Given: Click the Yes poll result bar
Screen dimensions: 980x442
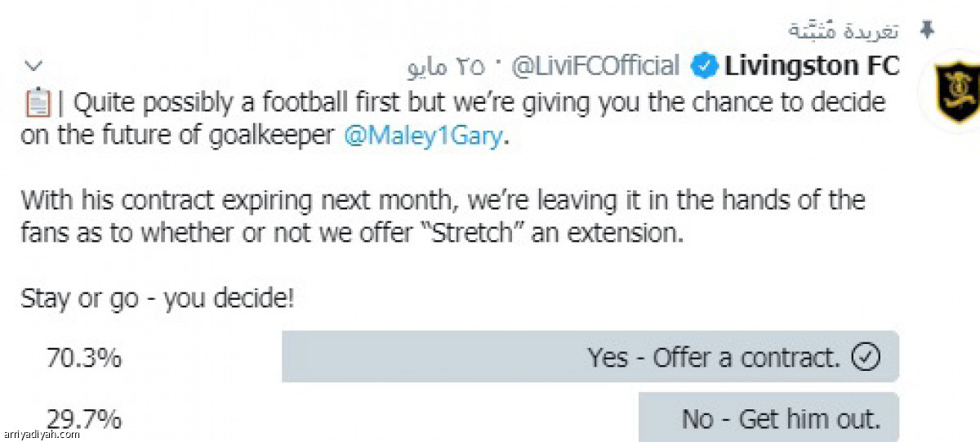Looking at the screenshot, I should [x=590, y=356].
